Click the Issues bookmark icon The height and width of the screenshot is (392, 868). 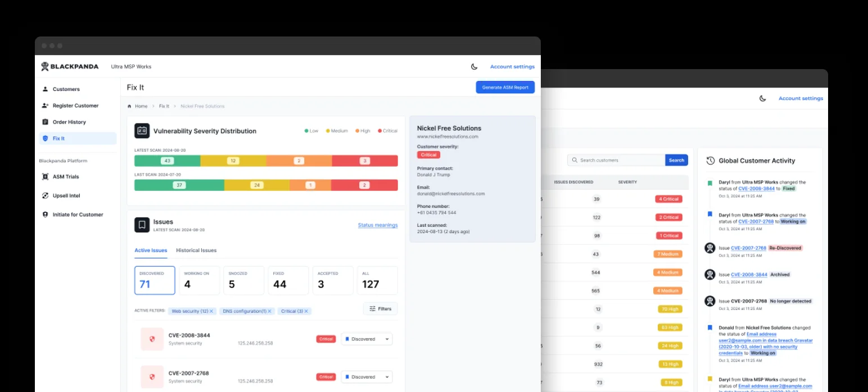coord(142,225)
